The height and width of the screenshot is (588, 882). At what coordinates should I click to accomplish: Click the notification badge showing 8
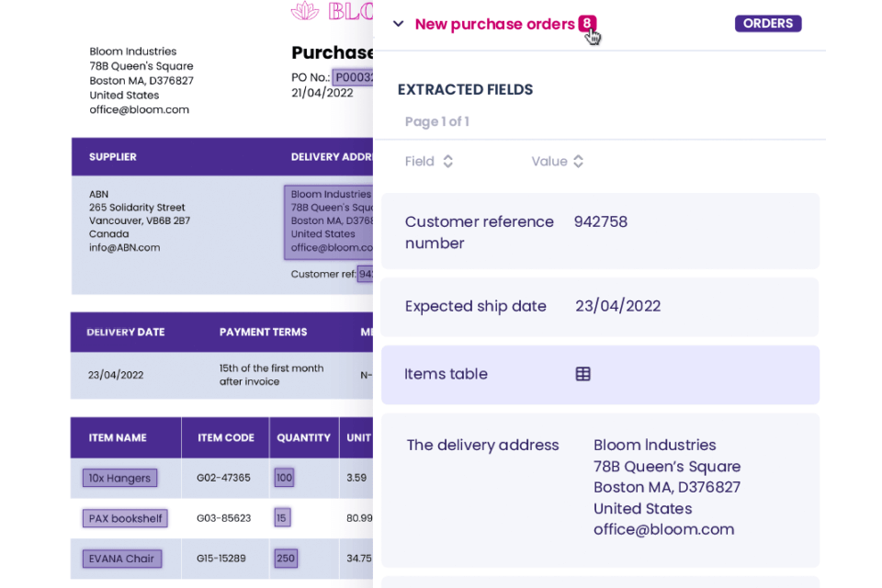coord(586,23)
